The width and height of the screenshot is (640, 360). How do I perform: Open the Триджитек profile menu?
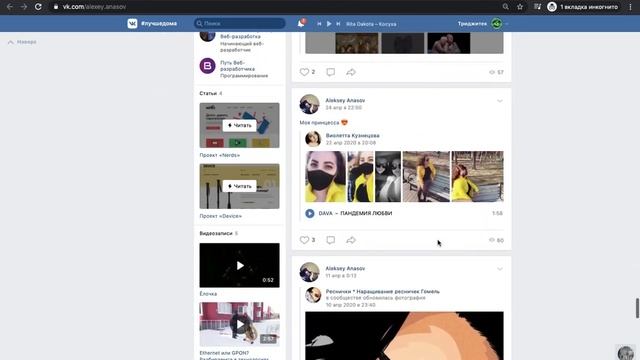tap(482, 24)
